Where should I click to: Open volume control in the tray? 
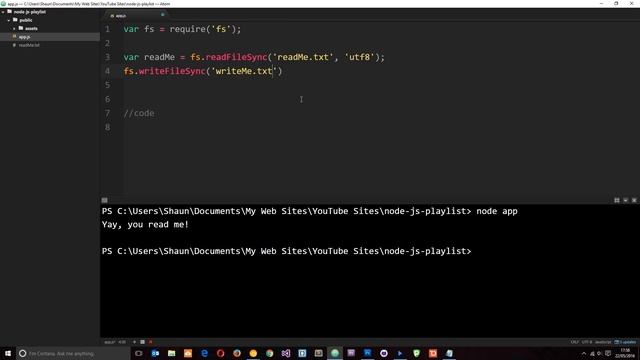[x=600, y=353]
